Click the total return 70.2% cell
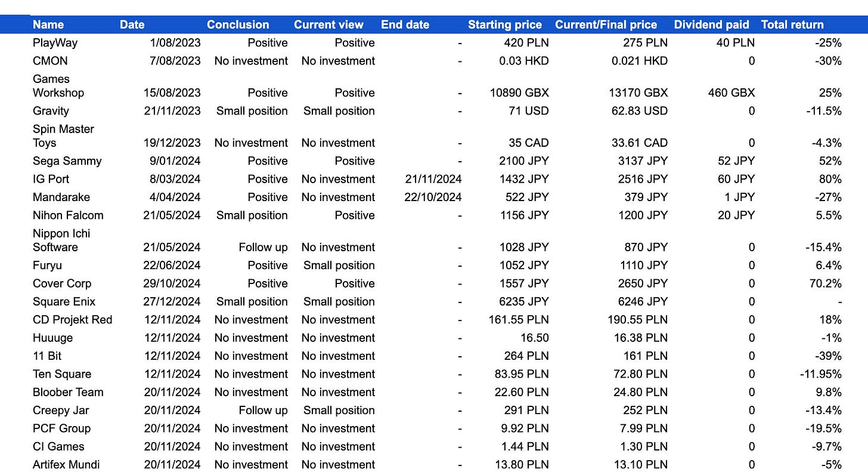 [x=825, y=283]
